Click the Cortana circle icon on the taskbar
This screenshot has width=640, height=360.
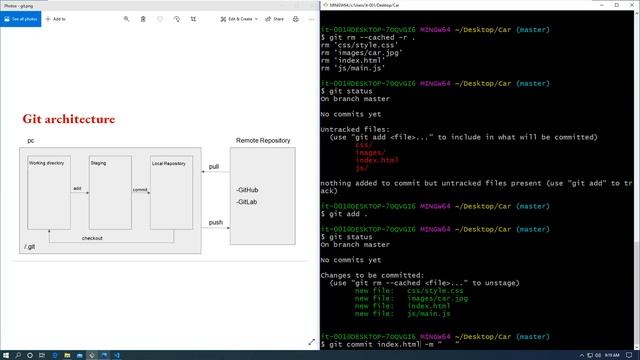[x=30, y=355]
